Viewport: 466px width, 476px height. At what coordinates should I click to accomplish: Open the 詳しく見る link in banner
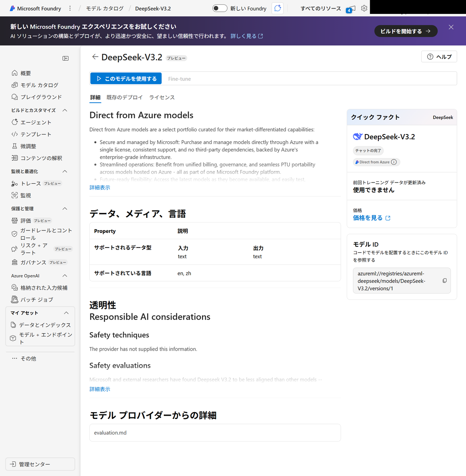(247, 36)
